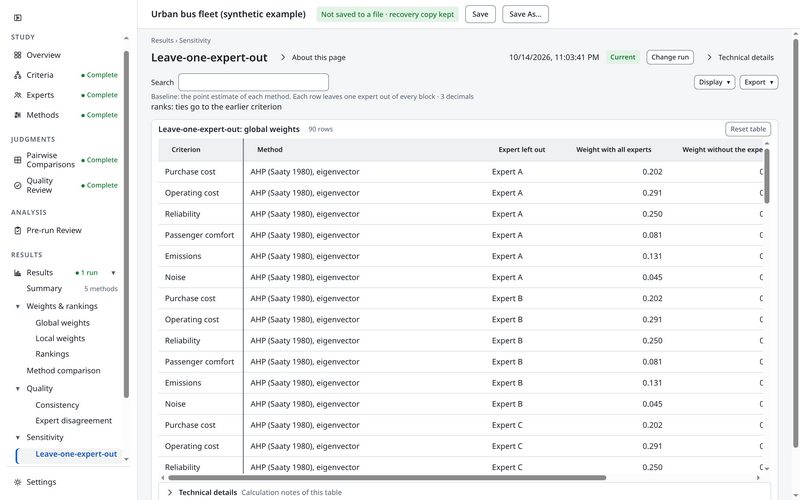Open Consistency page
The image size is (800, 500).
point(57,405)
